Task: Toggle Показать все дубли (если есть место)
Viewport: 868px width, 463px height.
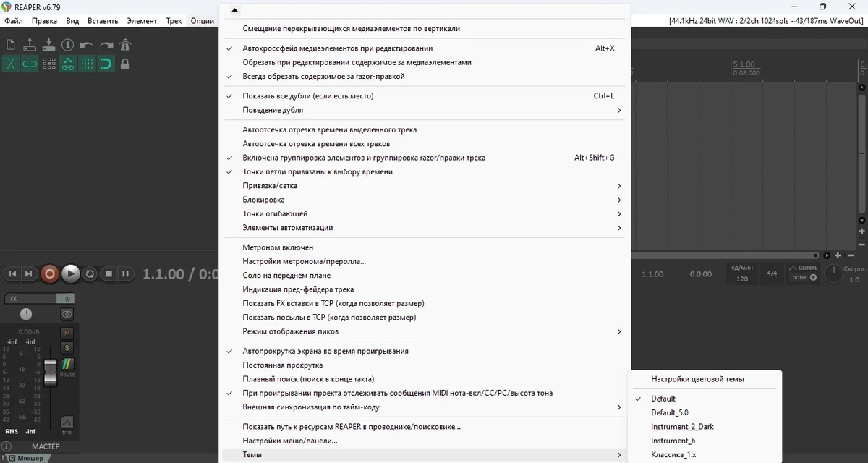Action: 424,96
